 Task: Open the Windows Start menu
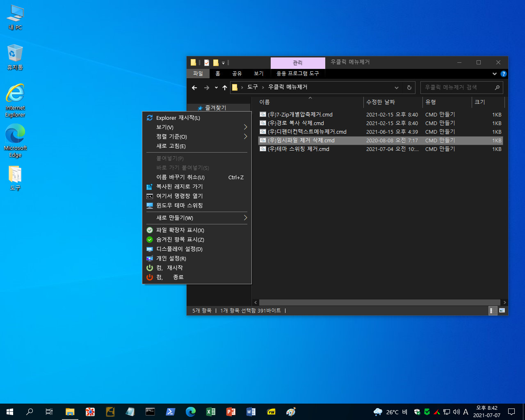coord(10,412)
